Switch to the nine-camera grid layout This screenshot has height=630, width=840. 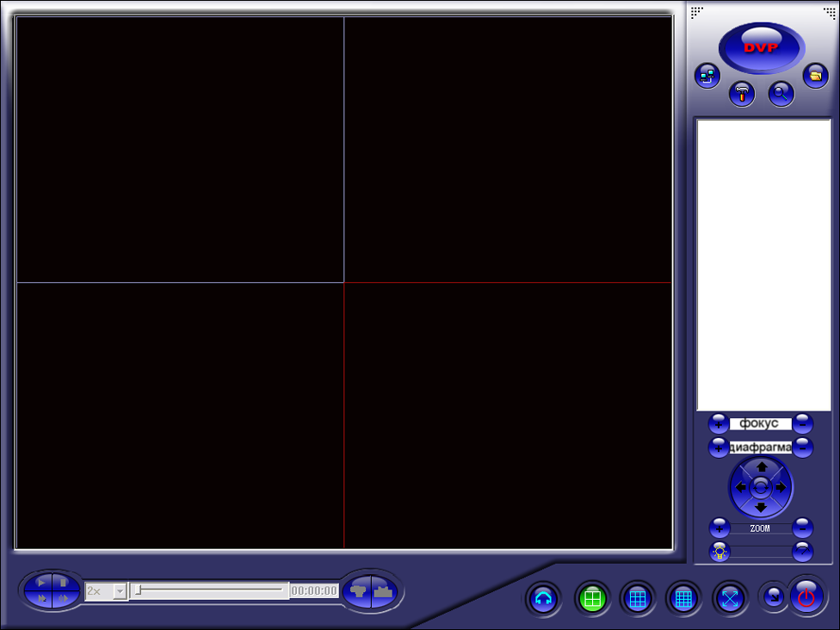tap(637, 598)
